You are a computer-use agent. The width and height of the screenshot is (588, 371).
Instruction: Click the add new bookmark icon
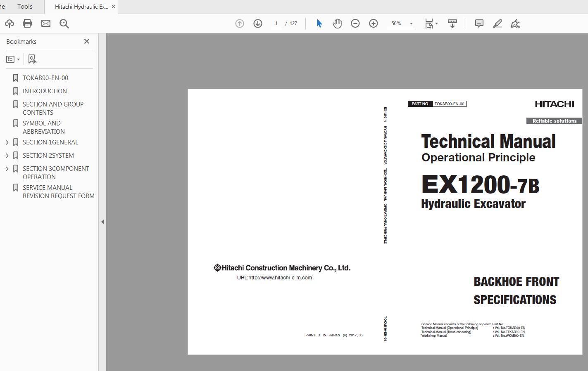point(32,59)
